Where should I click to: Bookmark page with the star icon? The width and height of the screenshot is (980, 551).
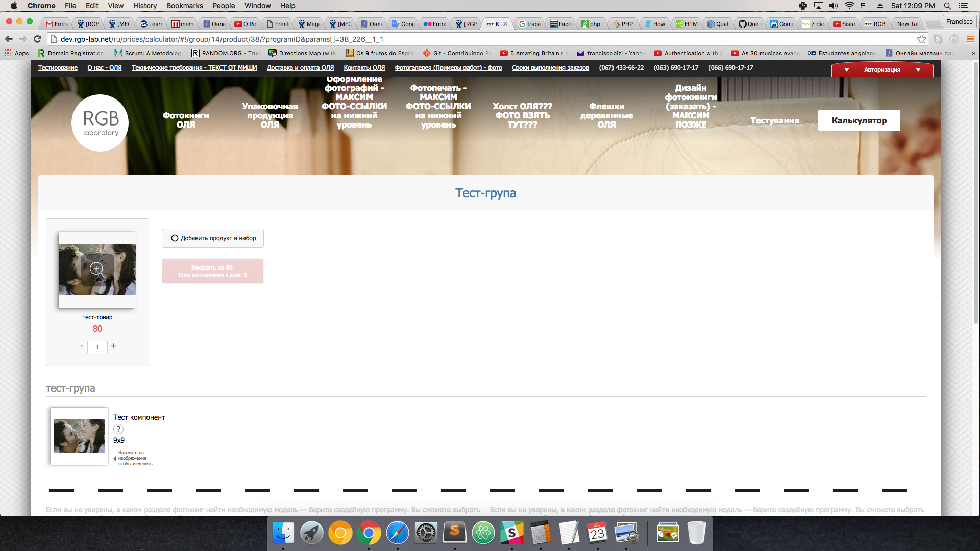(x=921, y=39)
